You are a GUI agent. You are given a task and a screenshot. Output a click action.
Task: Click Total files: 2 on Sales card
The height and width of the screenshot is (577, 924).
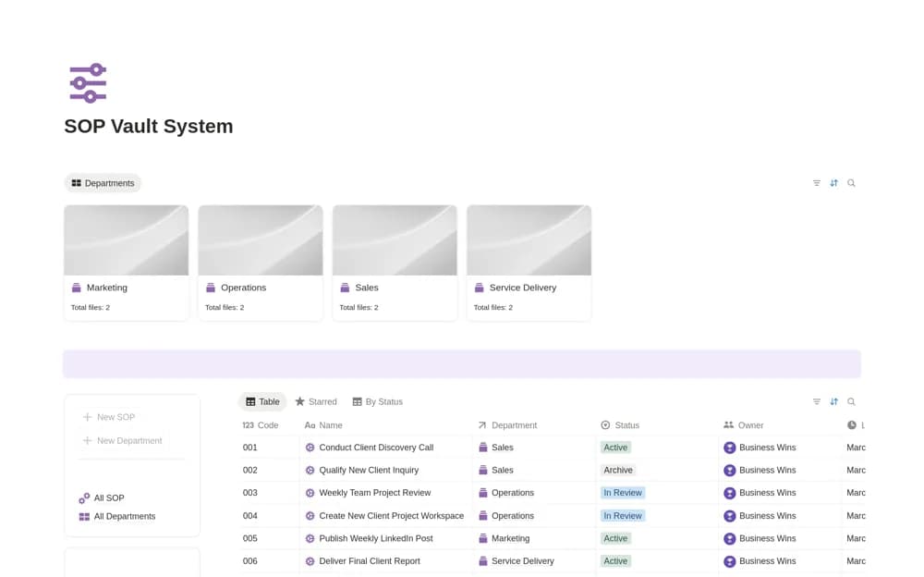pos(359,307)
